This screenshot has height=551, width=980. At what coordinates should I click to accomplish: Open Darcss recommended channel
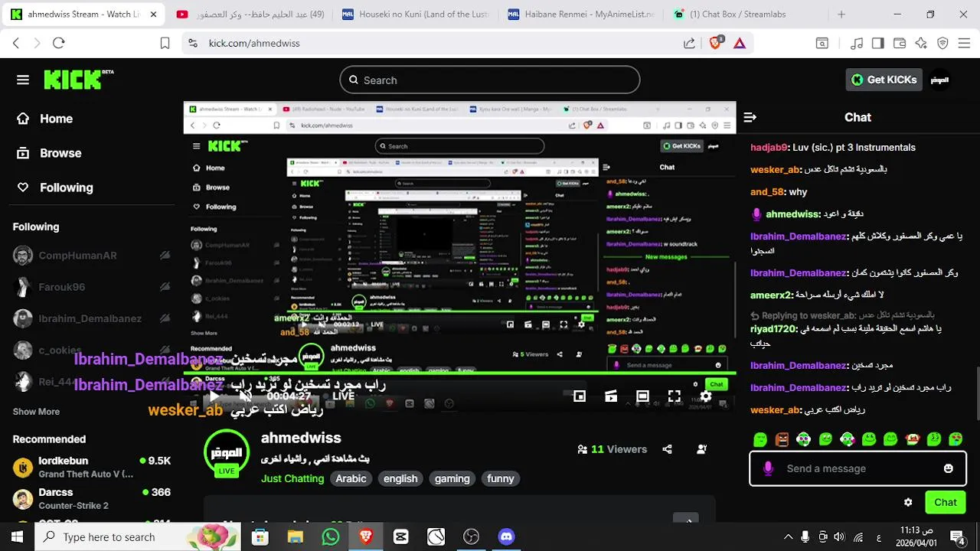click(x=91, y=498)
